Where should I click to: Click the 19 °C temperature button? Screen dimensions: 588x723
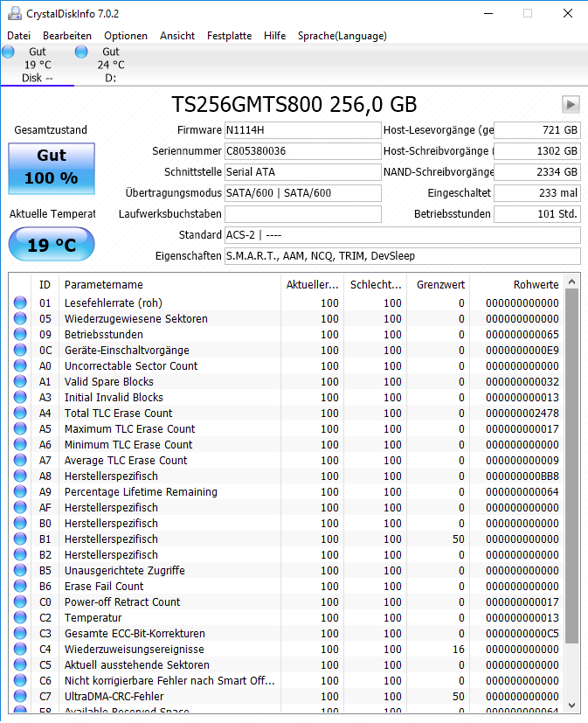click(52, 245)
